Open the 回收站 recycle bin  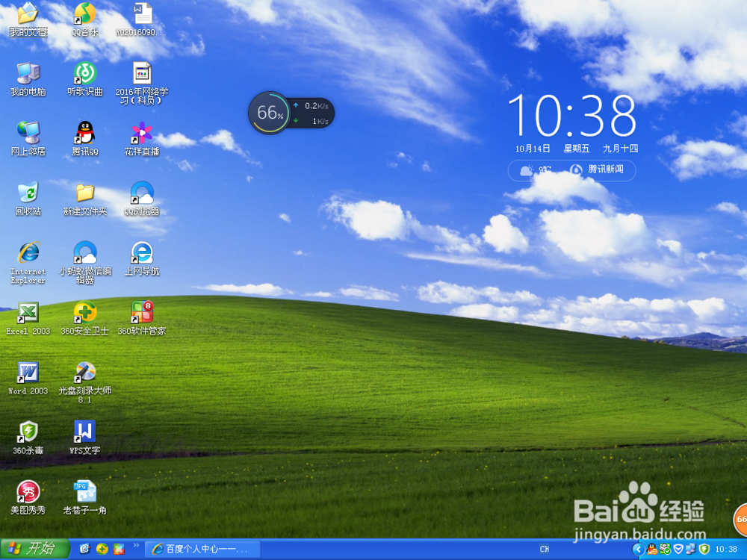click(x=28, y=199)
